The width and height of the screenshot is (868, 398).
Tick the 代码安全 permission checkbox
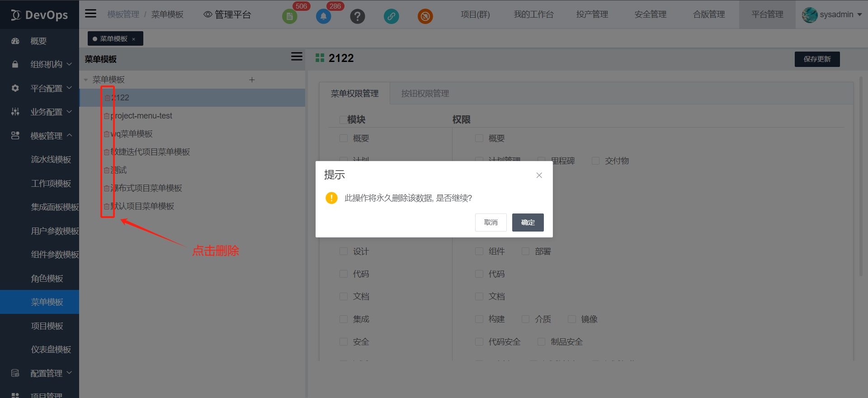tap(479, 342)
